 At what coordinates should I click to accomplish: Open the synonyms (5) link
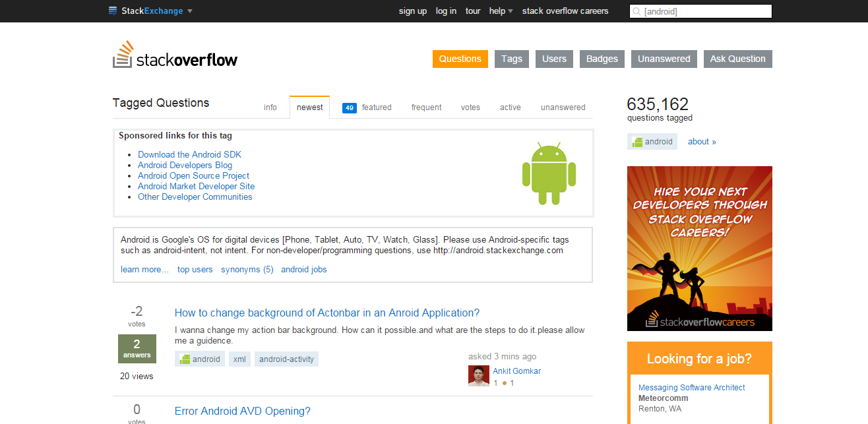point(247,269)
